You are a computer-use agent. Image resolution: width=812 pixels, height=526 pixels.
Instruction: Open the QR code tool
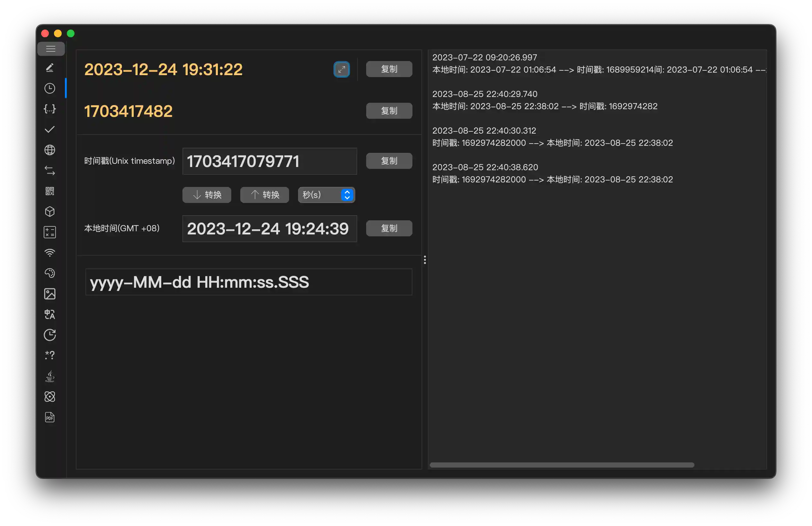(50, 191)
